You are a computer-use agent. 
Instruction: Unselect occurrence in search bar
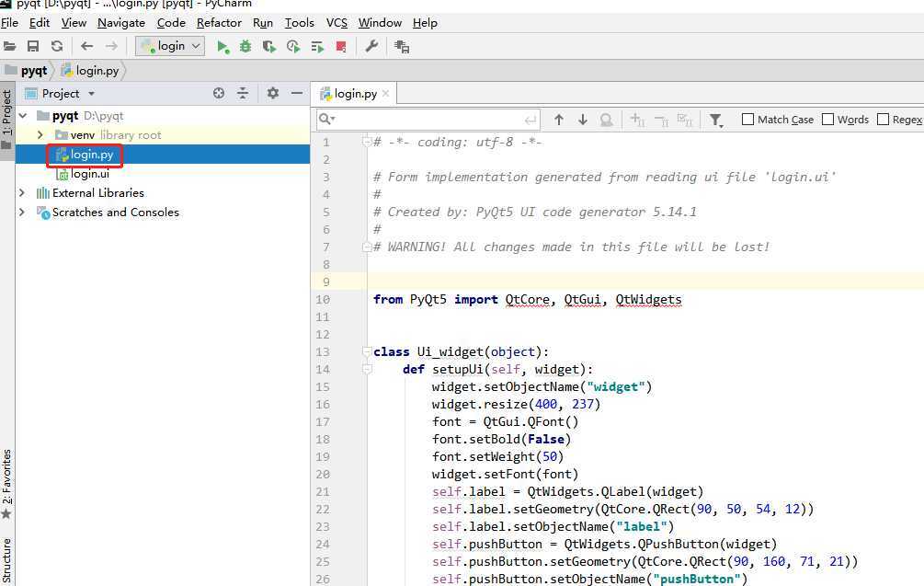(x=661, y=121)
